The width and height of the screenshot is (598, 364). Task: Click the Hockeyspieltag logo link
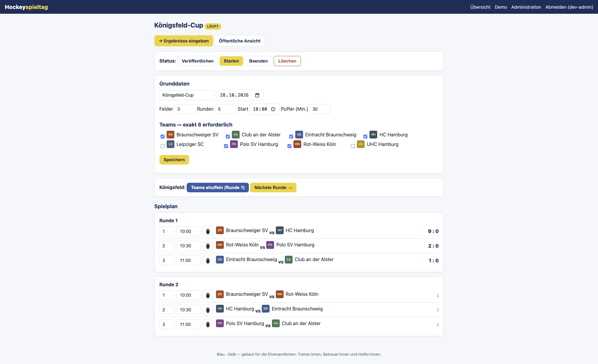pyautogui.click(x=26, y=7)
